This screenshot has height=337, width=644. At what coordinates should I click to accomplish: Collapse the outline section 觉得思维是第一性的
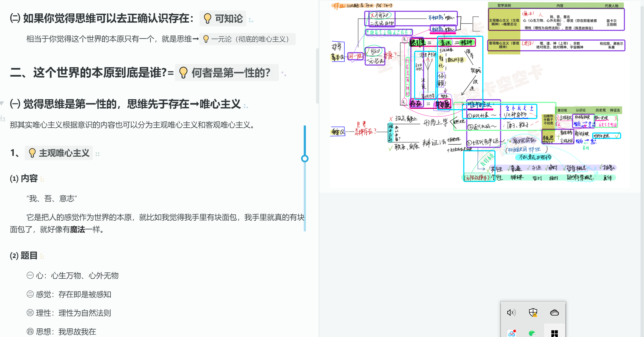2,103
